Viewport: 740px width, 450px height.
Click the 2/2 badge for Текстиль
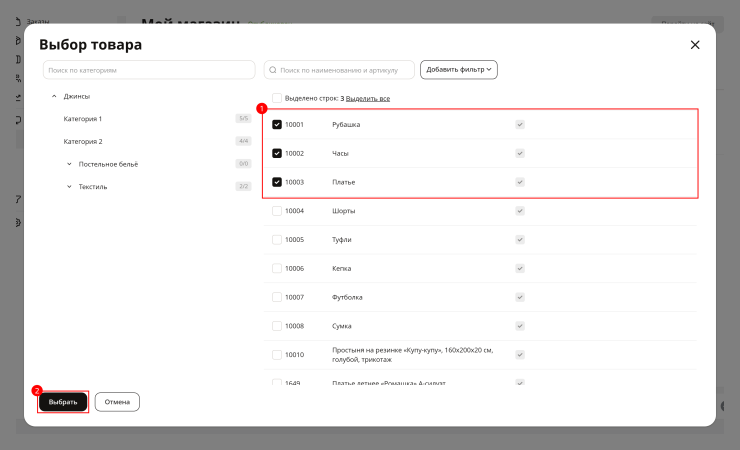point(244,186)
